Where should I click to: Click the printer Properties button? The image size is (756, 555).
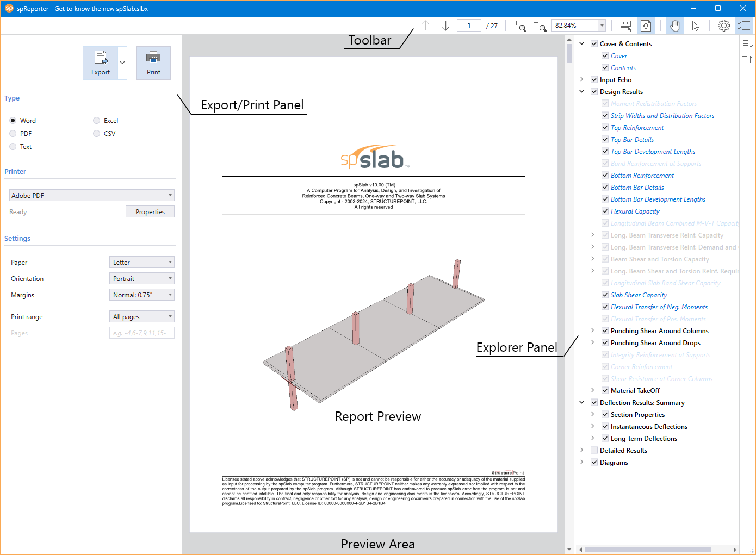150,212
